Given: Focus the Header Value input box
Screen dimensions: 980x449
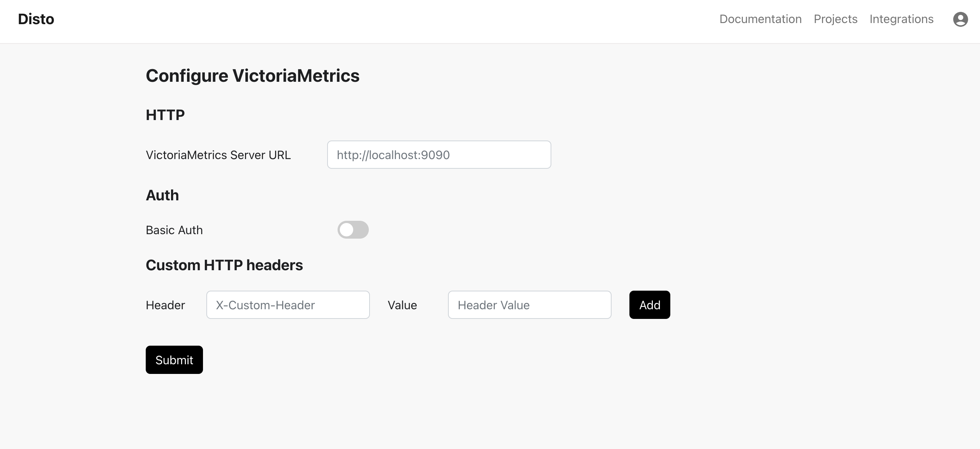Looking at the screenshot, I should (529, 305).
